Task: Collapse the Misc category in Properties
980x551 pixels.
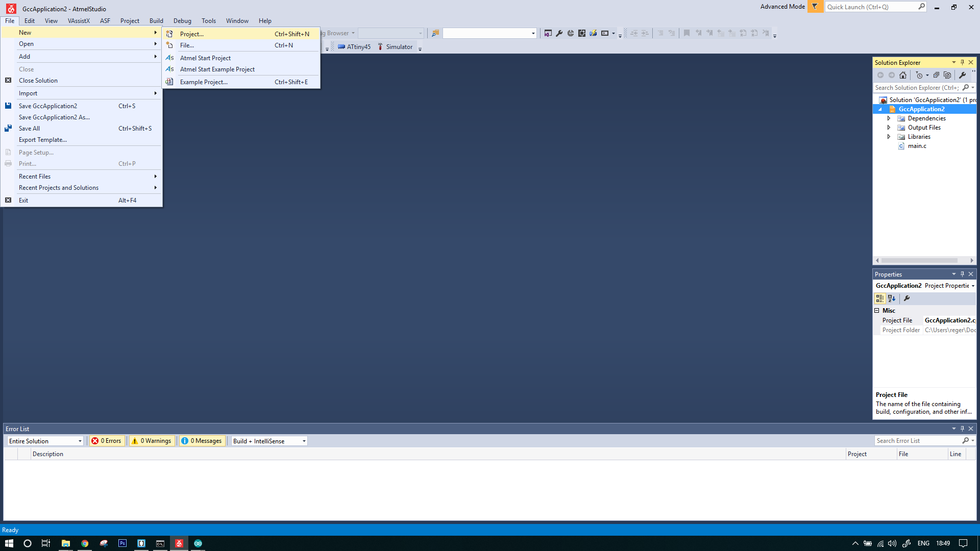Action: [x=877, y=311]
